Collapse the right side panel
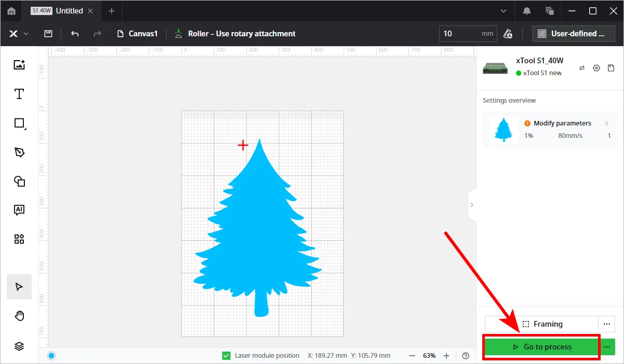 [471, 205]
